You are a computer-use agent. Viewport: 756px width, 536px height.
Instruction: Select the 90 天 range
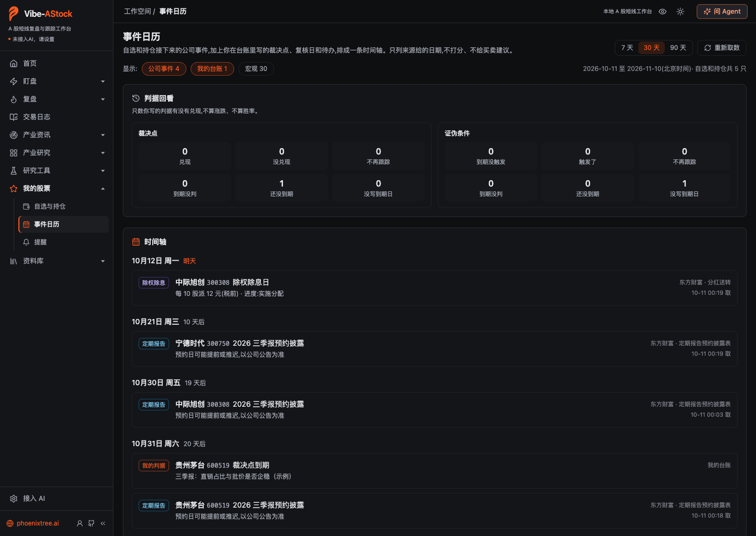(678, 48)
